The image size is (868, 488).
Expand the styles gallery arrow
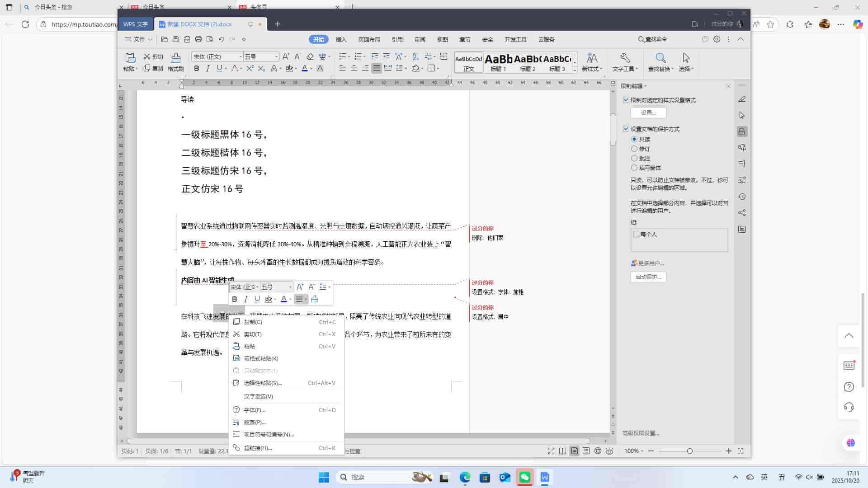pyautogui.click(x=575, y=70)
